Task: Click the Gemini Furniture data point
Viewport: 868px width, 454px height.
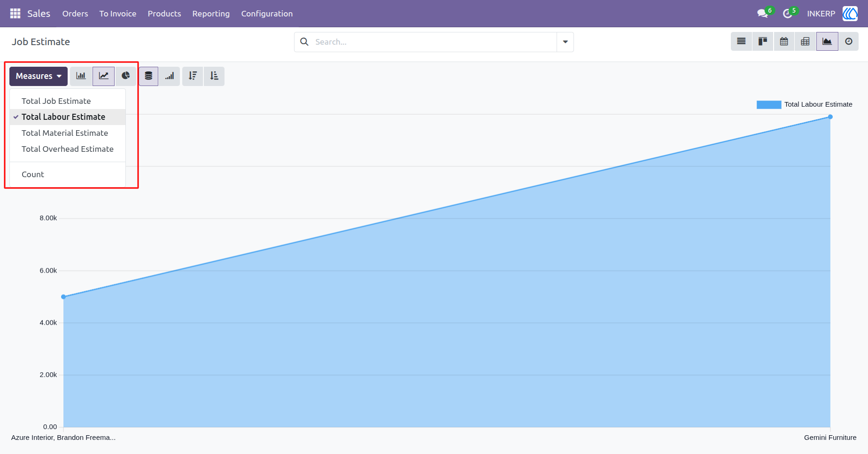Action: [830, 117]
